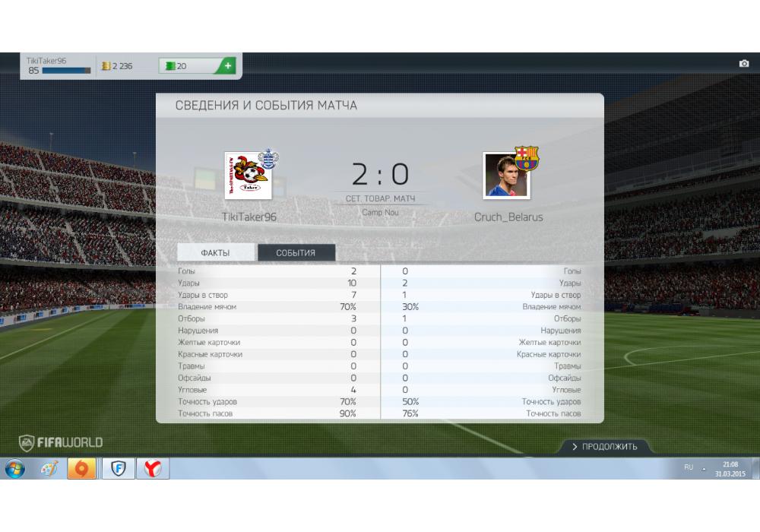Switch to FIFA World taskbar app
Image resolution: width=760 pixels, height=532 pixels.
coord(119,468)
